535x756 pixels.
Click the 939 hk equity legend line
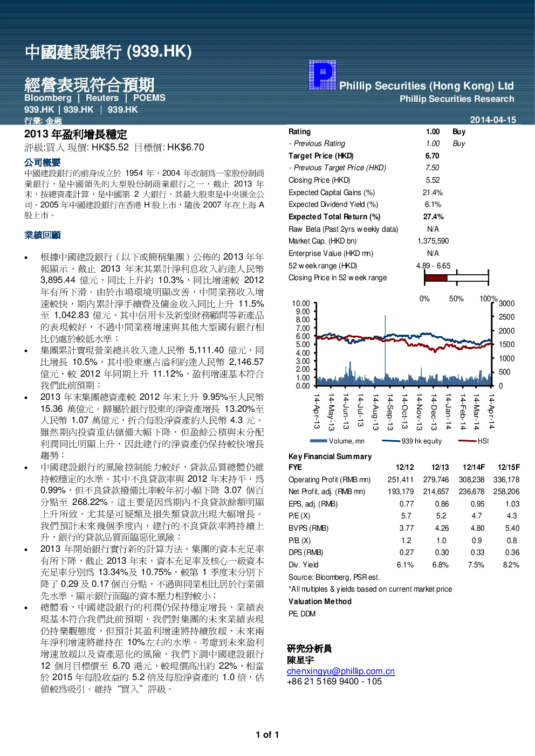(x=391, y=441)
